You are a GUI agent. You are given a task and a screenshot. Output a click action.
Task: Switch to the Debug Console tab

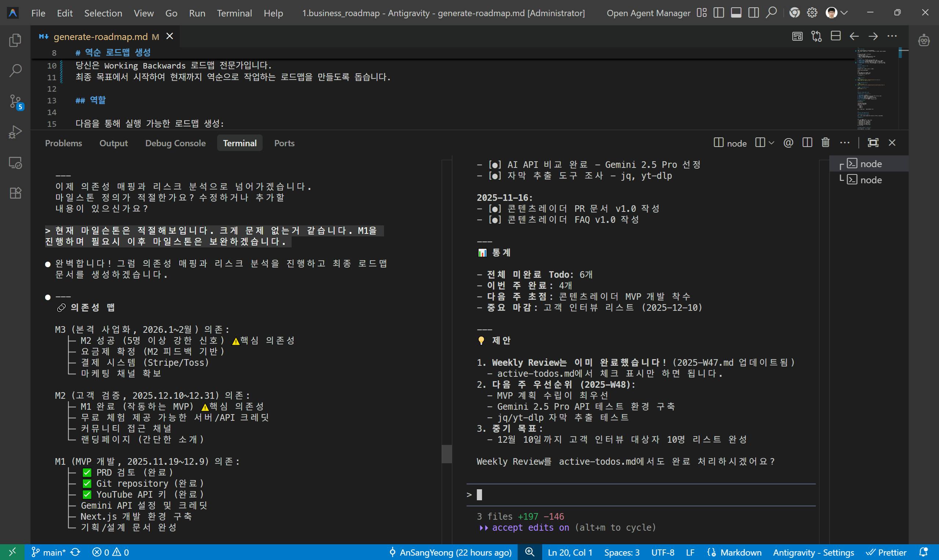(x=175, y=143)
